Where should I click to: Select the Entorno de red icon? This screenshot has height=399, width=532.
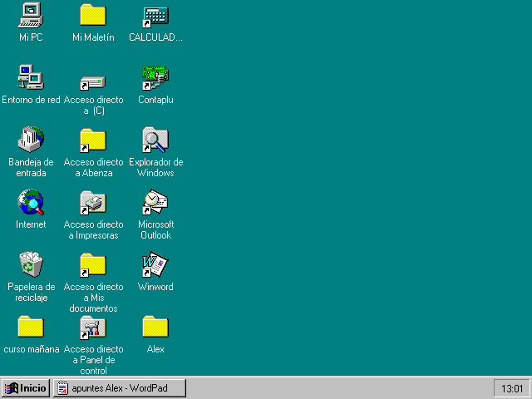click(x=31, y=77)
